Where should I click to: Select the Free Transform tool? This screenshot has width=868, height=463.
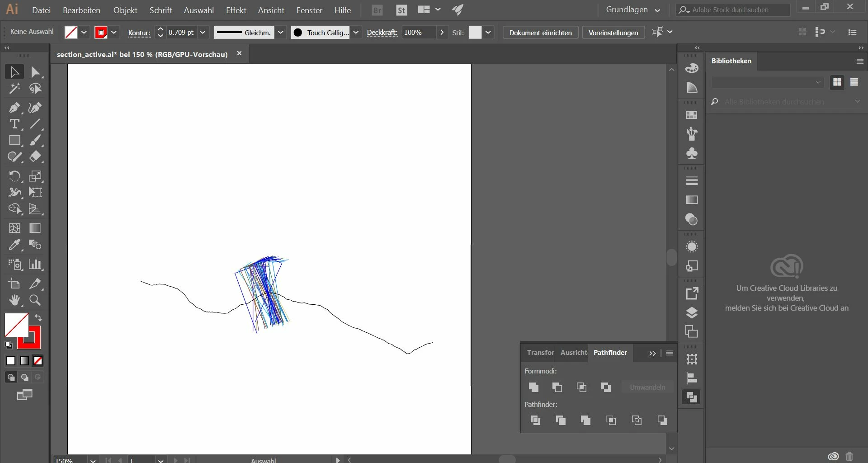[35, 192]
